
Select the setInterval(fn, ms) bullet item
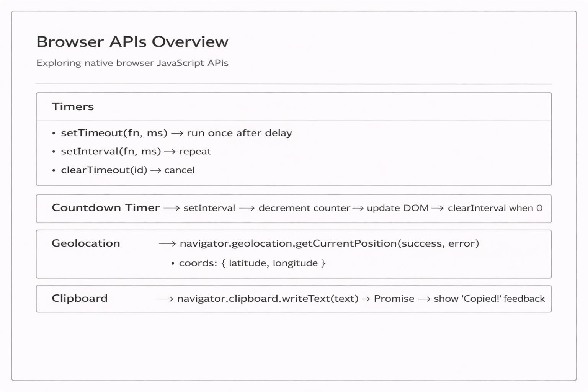(111, 151)
